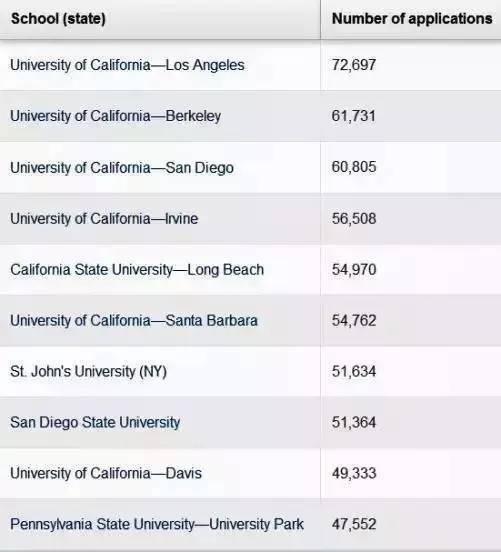Click the 61,731 applications cell
This screenshot has height=552, width=501.
354,116
